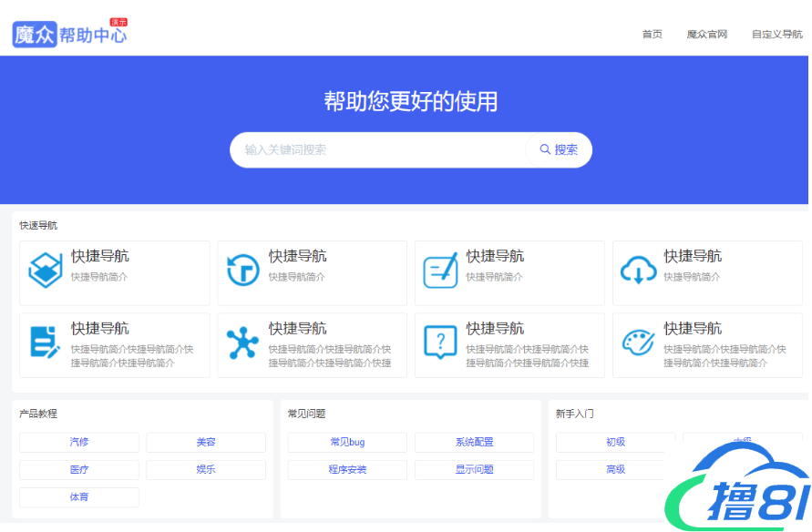This screenshot has height=532, width=812.
Task: Click the 输入关键词搜索 input field
Action: [378, 150]
